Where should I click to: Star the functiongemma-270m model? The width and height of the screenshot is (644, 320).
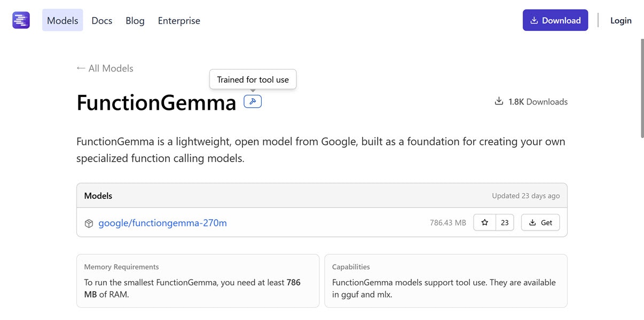[x=485, y=222]
